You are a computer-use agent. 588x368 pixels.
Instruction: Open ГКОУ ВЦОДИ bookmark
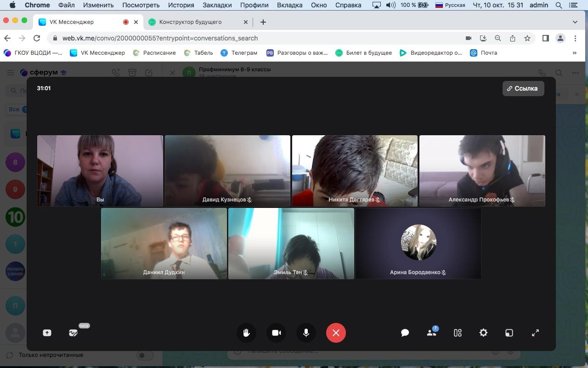coord(33,52)
